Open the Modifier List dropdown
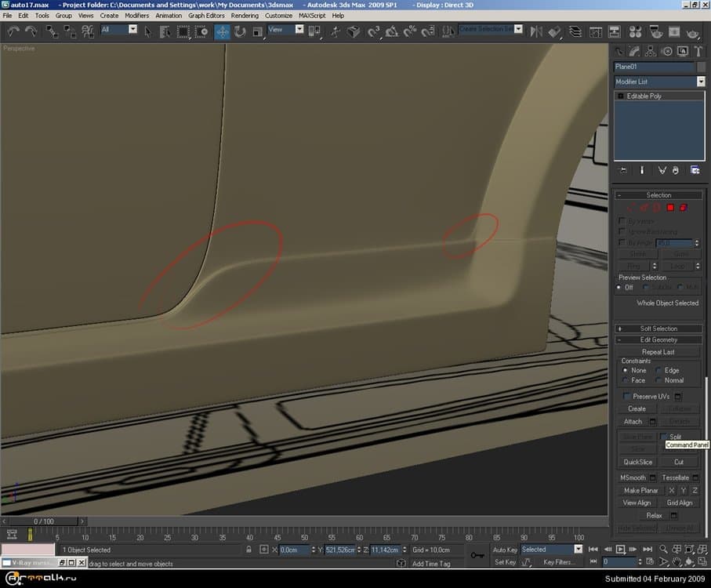 click(x=701, y=82)
